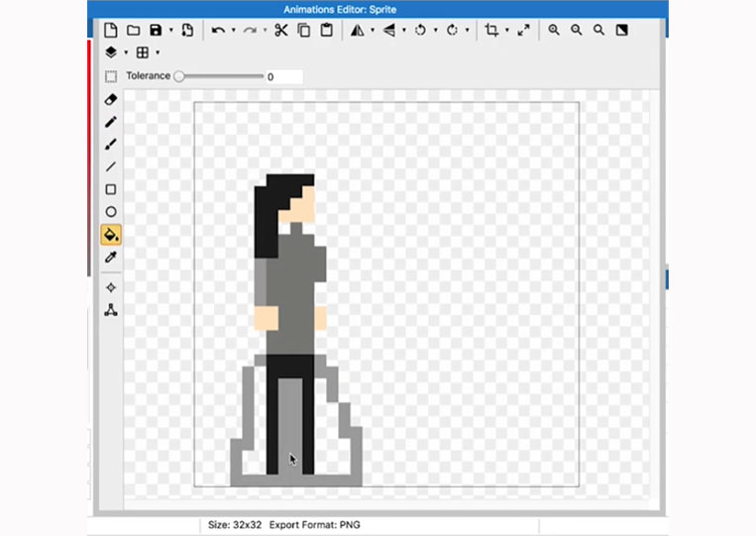Expand the Undo history dropdown arrow
This screenshot has height=536, width=756.
coord(234,31)
